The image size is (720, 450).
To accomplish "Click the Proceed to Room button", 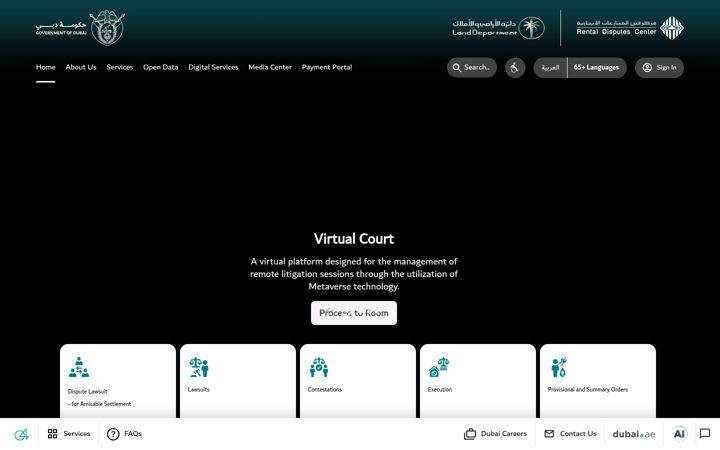I will pyautogui.click(x=354, y=313).
